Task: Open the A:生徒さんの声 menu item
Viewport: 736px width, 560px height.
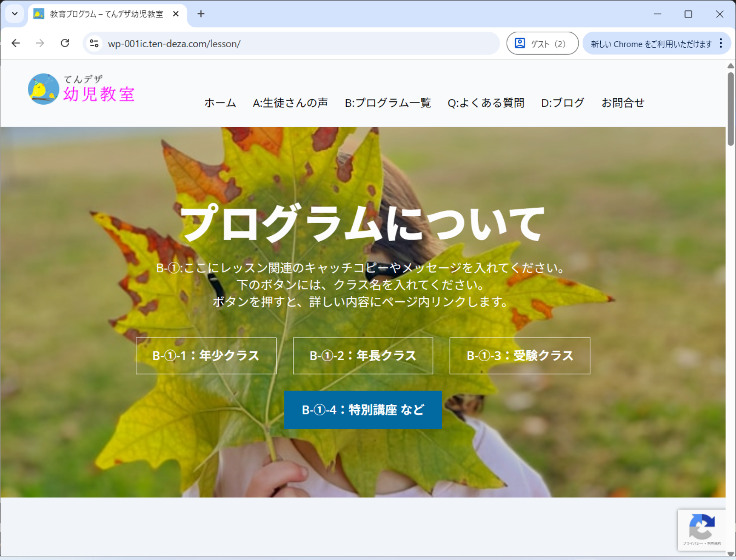Action: [290, 103]
